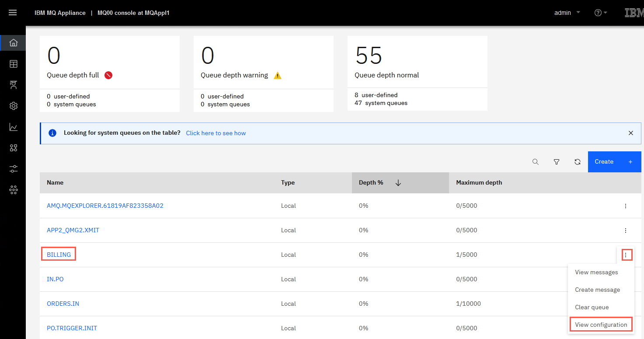Click overflow menu for BILLING queue
Viewport: 644px width, 339px height.
[626, 255]
